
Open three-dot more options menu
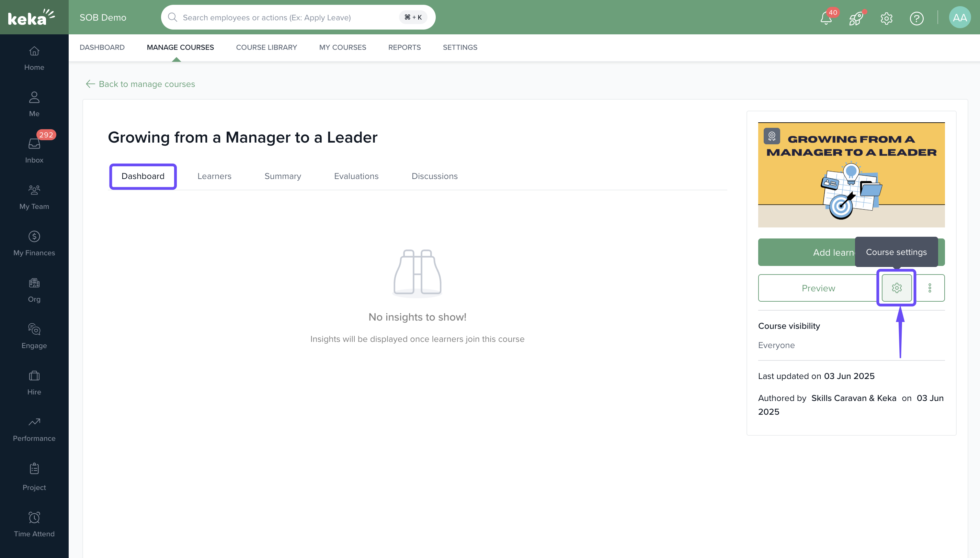pos(930,288)
